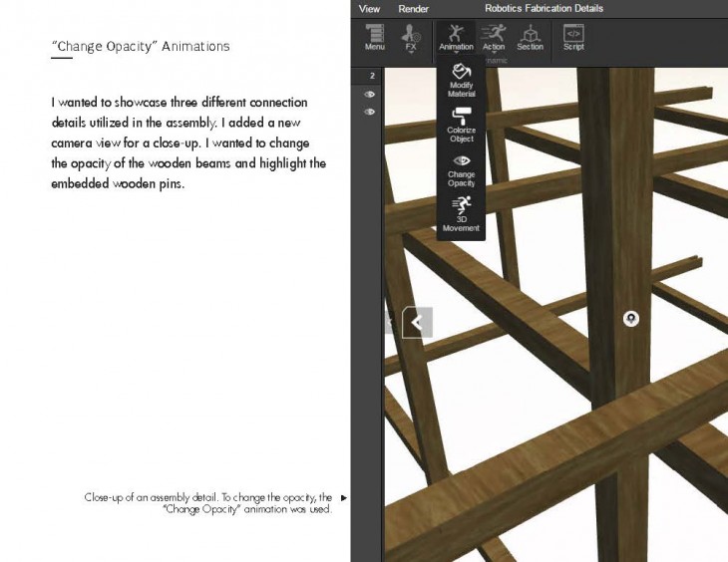Viewport: 728px width, 562px height.
Task: Open the Script editor icon
Action: pos(573,38)
